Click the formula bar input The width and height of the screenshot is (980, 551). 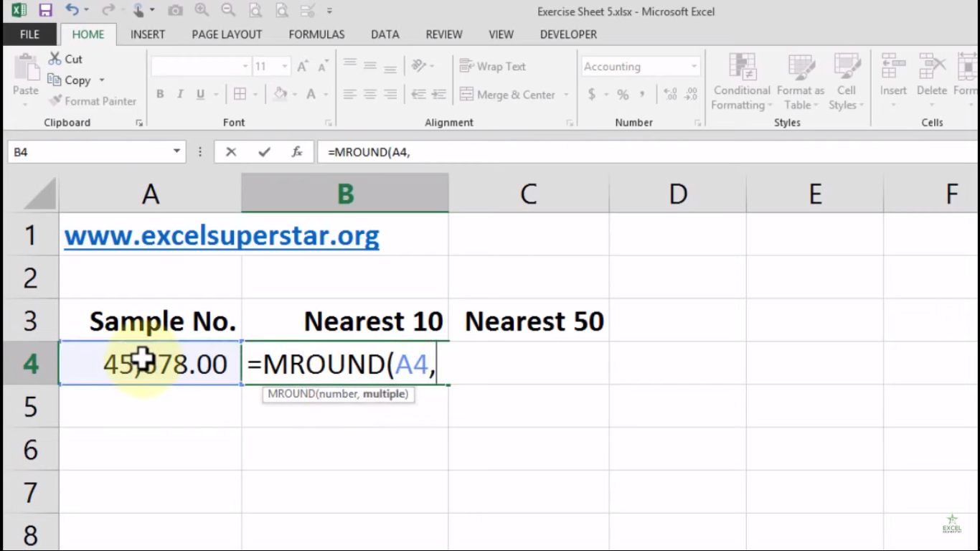pyautogui.click(x=648, y=152)
